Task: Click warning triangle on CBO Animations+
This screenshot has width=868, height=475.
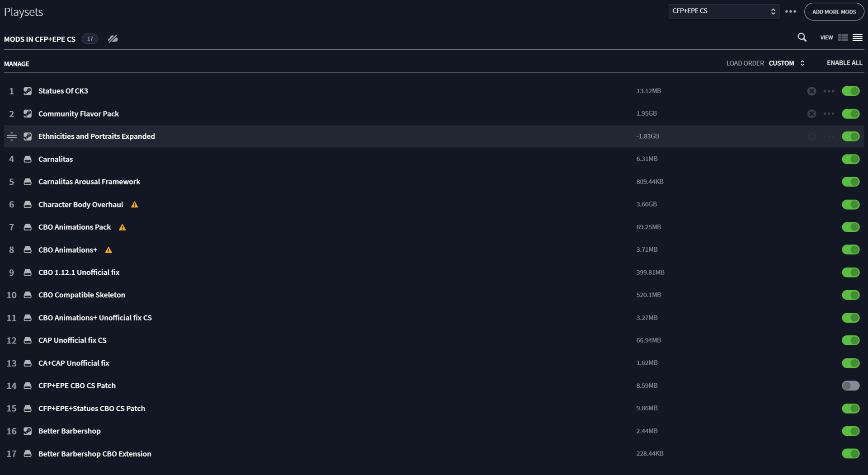Action: [108, 250]
